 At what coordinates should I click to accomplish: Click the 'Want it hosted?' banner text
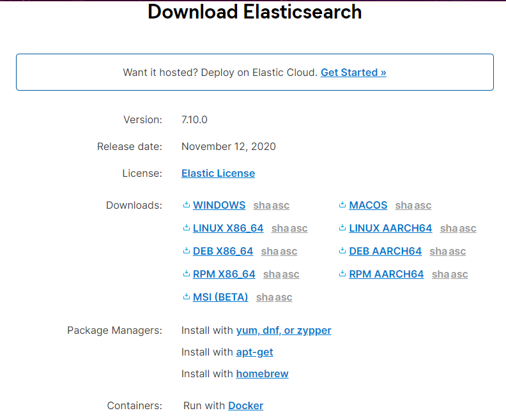click(x=220, y=73)
